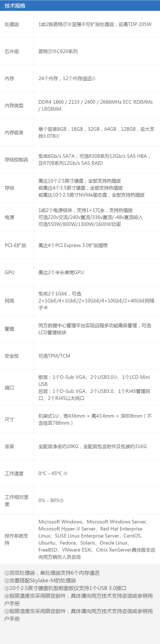
Task: Click footnote marker ⑤ beside 90%
Action: (x=62, y=500)
